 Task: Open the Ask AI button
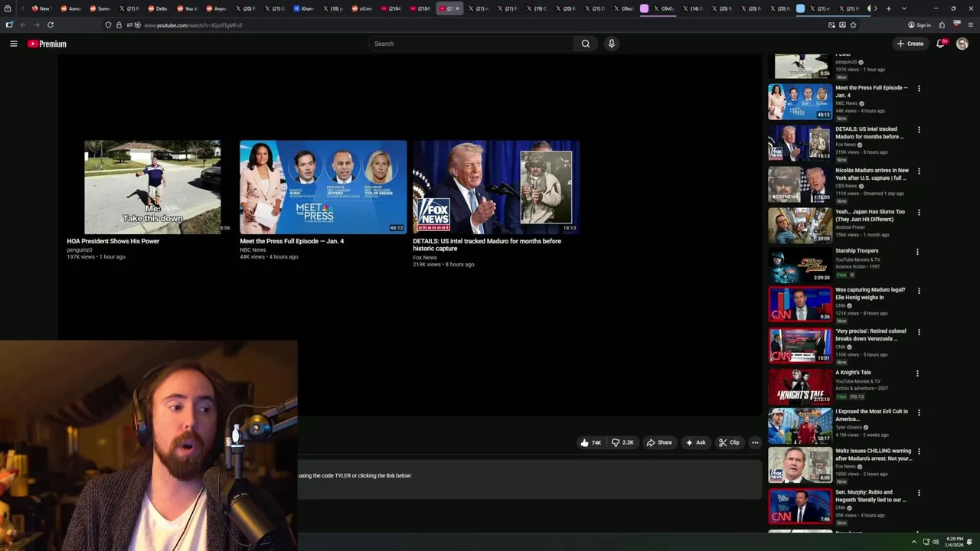696,442
